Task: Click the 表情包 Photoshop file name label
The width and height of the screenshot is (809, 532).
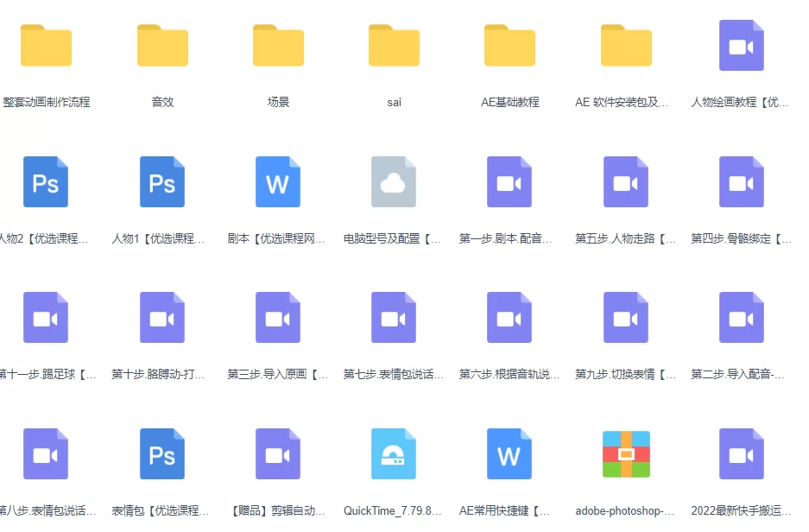Action: coord(162,510)
